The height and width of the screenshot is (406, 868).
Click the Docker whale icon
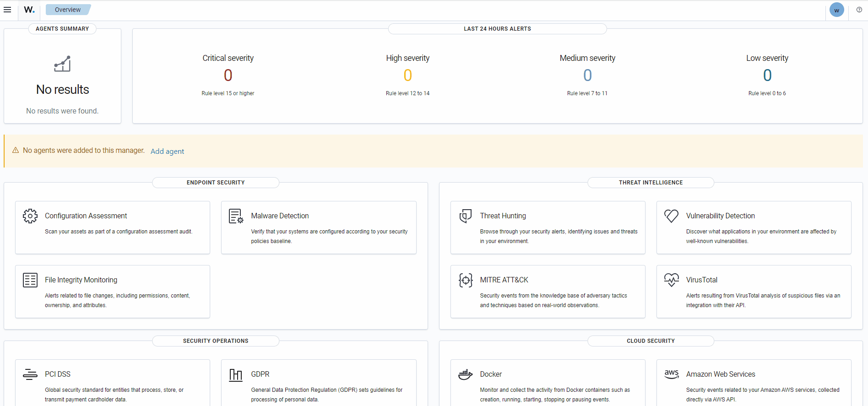tap(465, 374)
